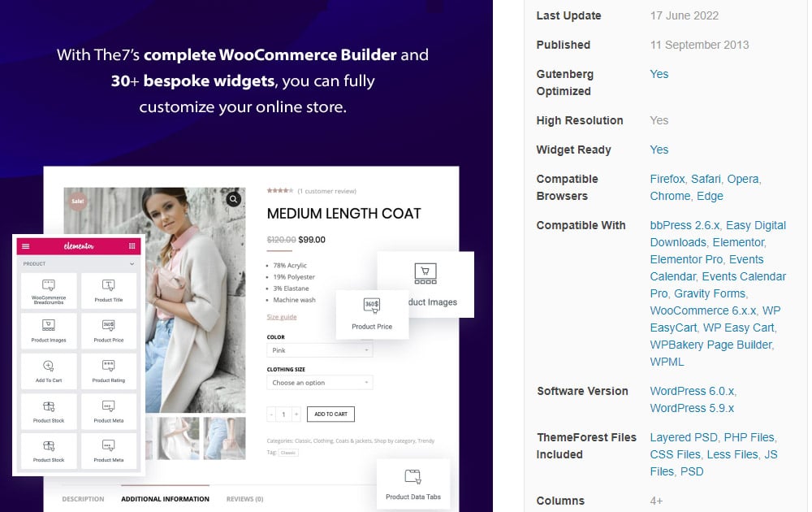The image size is (812, 512).
Task: Click the Widget Ready 'Yes' link
Action: pyautogui.click(x=659, y=150)
